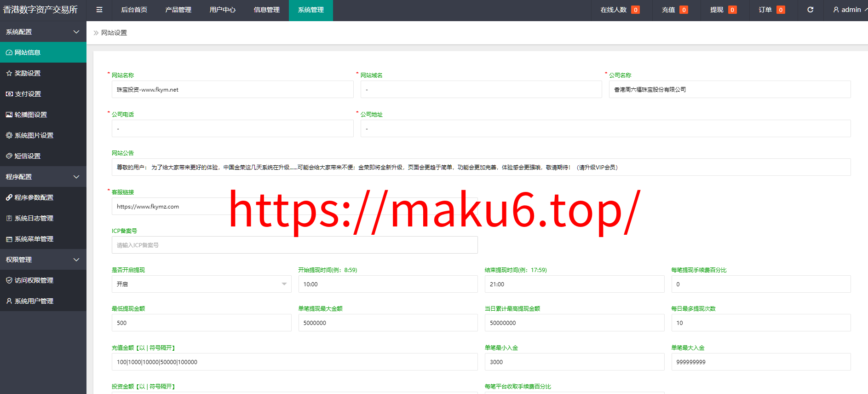Collapse the 程序配置 sidebar group
Image resolution: width=868 pixels, height=394 pixels.
43,177
